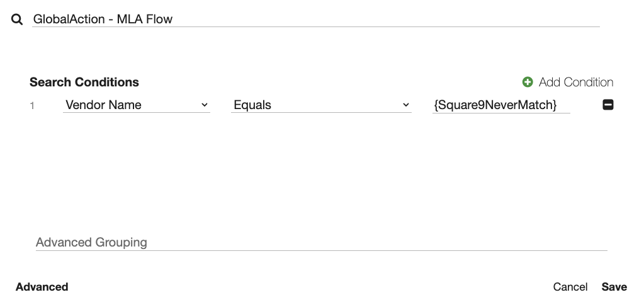Click the underline below the search name
Screen dimensions: 644x302
(315, 27)
